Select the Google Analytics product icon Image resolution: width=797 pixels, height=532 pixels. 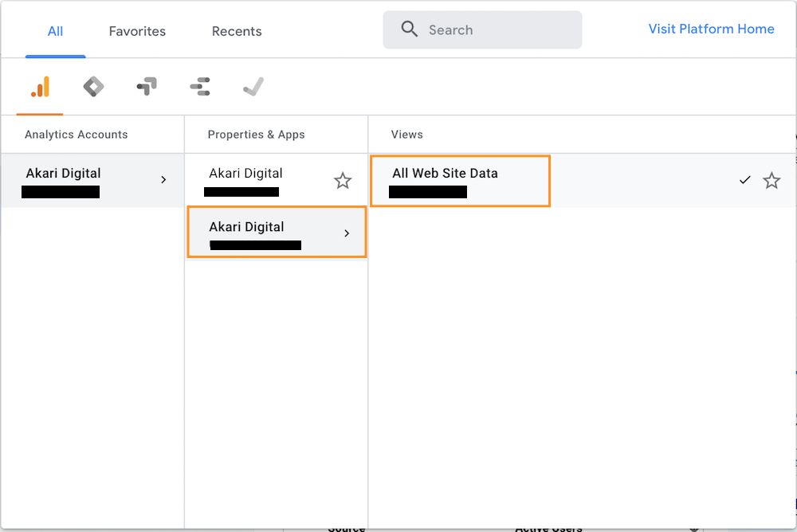(40, 87)
